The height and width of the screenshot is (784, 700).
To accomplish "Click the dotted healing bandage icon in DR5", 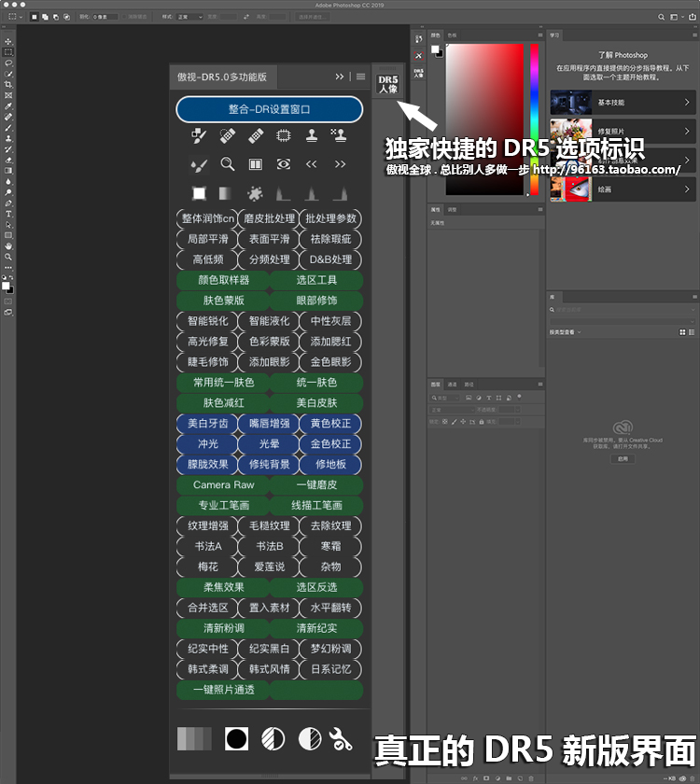I will coord(228,135).
